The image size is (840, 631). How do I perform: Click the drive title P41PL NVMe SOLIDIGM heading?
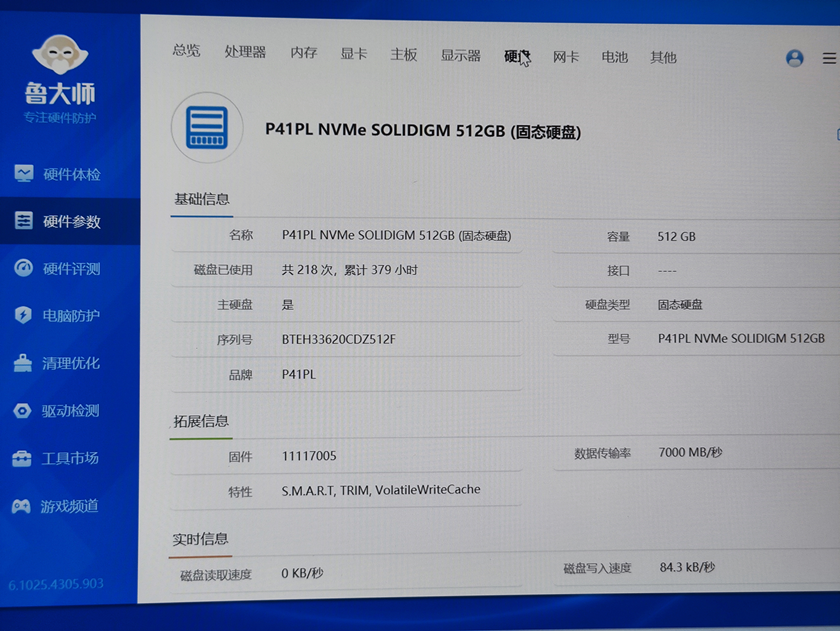(423, 131)
